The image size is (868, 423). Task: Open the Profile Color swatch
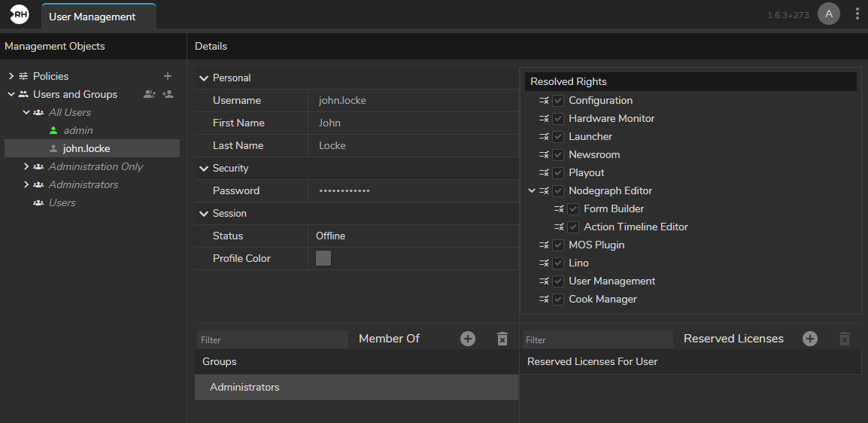tap(323, 258)
